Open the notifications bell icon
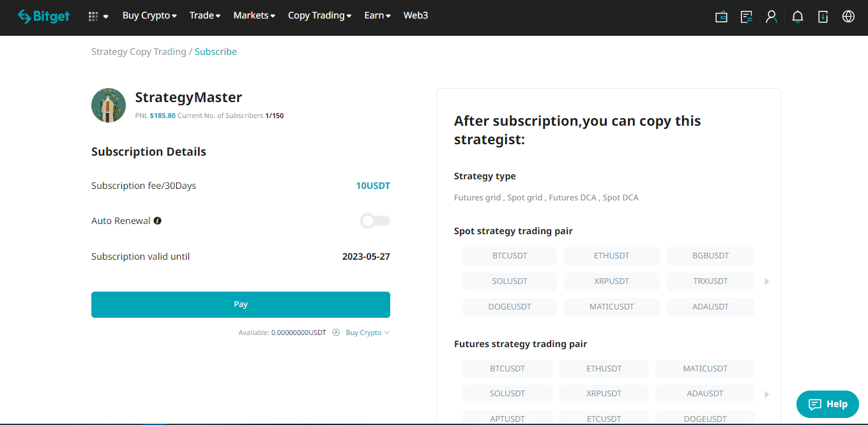 [798, 17]
